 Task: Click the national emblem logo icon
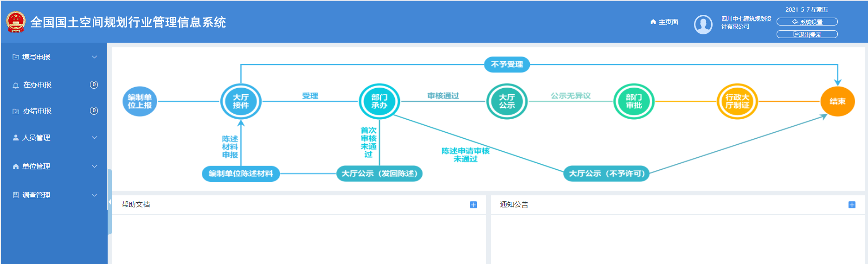(16, 22)
